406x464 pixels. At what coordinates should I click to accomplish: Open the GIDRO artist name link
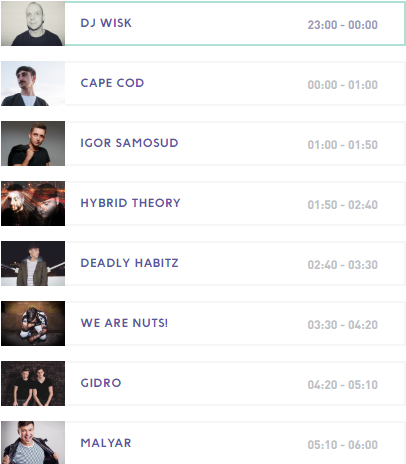click(101, 383)
